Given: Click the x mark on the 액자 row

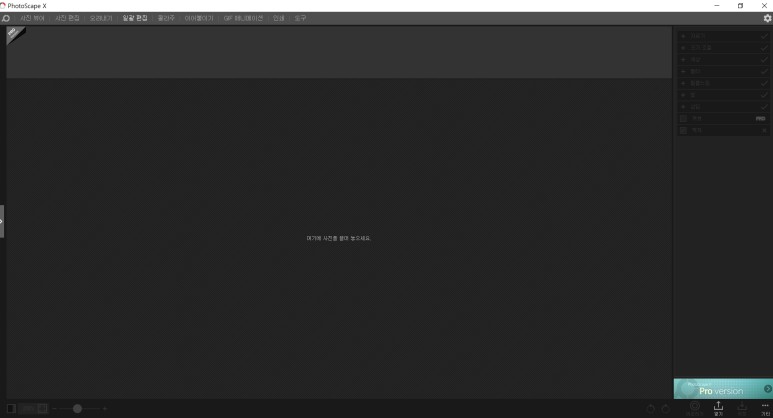Looking at the screenshot, I should (x=764, y=130).
